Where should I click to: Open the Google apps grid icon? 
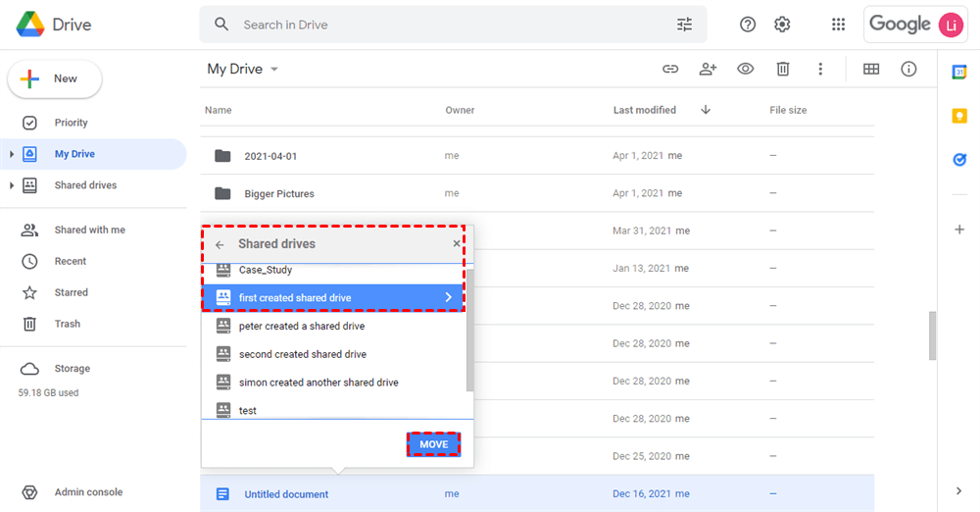tap(838, 25)
